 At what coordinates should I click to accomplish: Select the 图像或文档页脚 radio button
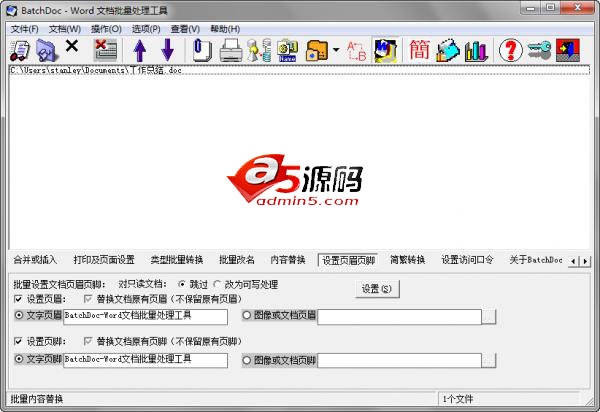click(x=246, y=360)
